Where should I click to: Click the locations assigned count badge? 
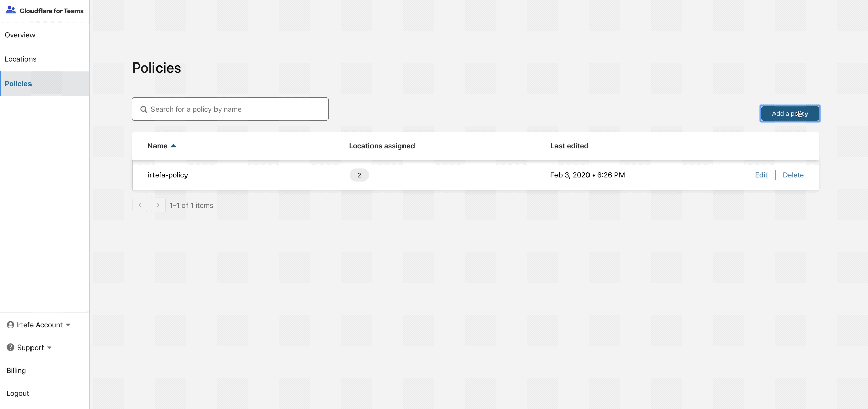coord(359,175)
